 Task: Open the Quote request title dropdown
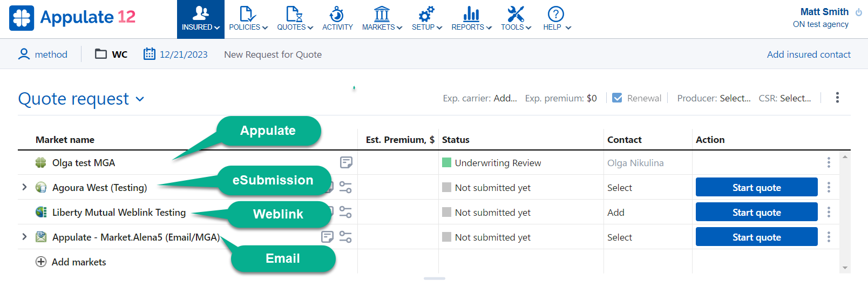[x=140, y=99]
